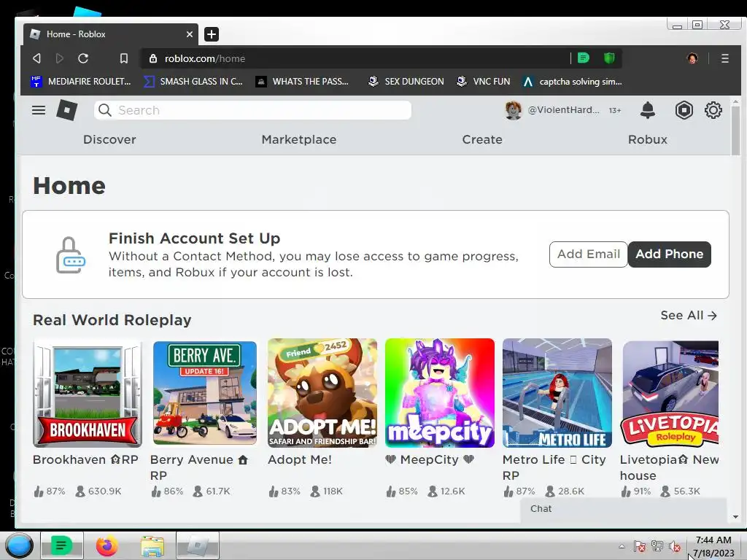This screenshot has width=747, height=560.
Task: Open SMASH GLASS IN C... bookmark
Action: 193,82
